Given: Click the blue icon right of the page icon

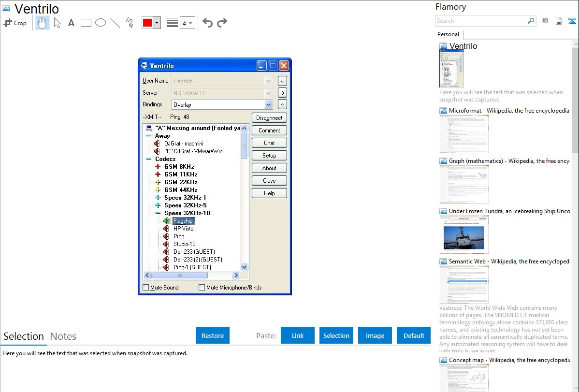Looking at the screenshot, I should pyautogui.click(x=572, y=21).
